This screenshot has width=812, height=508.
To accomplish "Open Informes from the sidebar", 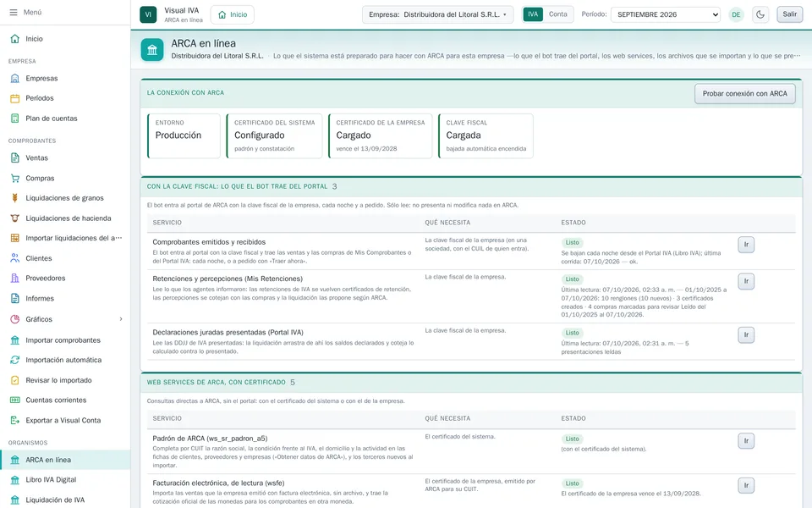I will tap(65, 298).
